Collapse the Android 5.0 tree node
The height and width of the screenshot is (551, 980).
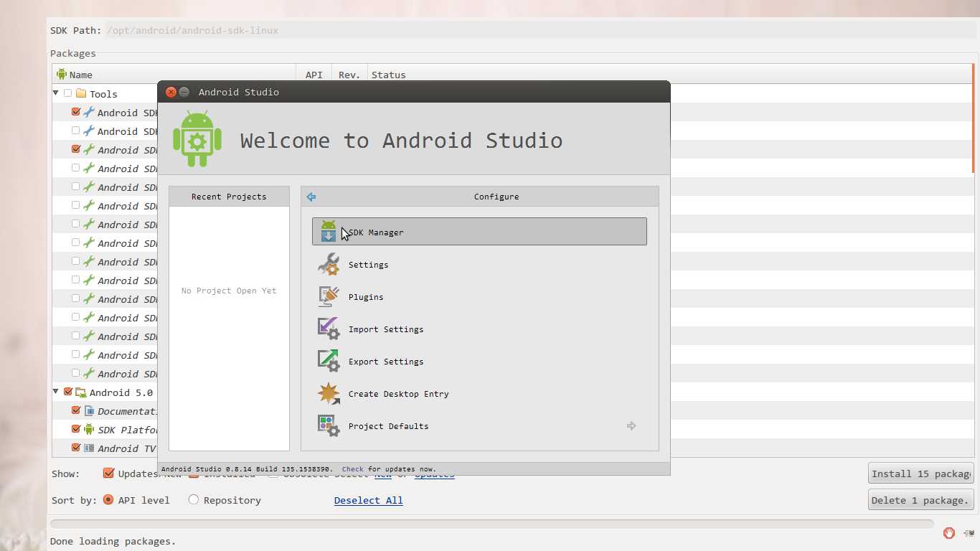coord(56,392)
